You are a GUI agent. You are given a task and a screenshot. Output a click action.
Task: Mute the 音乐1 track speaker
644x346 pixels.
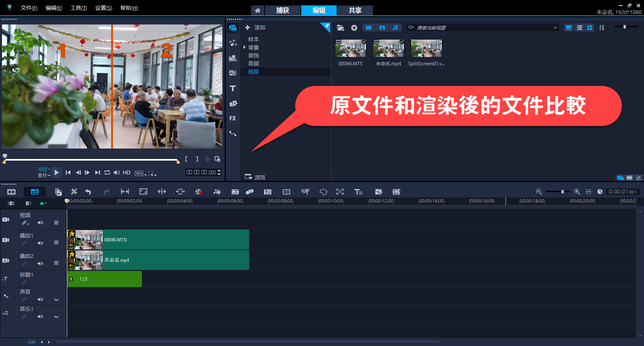(40, 316)
